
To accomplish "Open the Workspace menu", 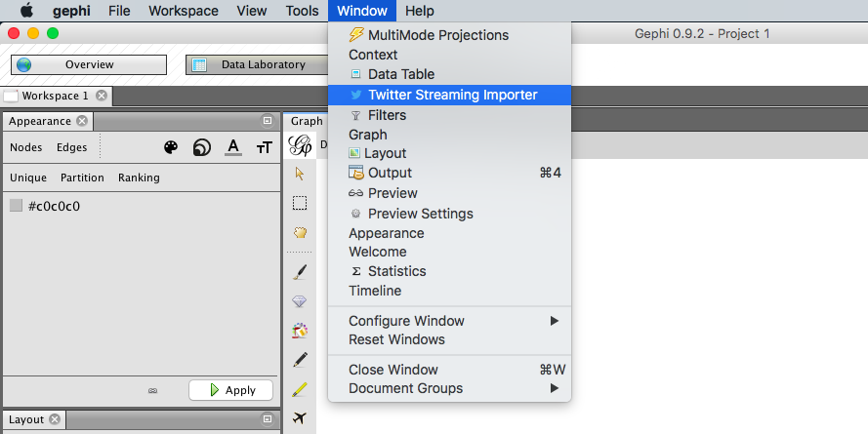I will pyautogui.click(x=184, y=11).
